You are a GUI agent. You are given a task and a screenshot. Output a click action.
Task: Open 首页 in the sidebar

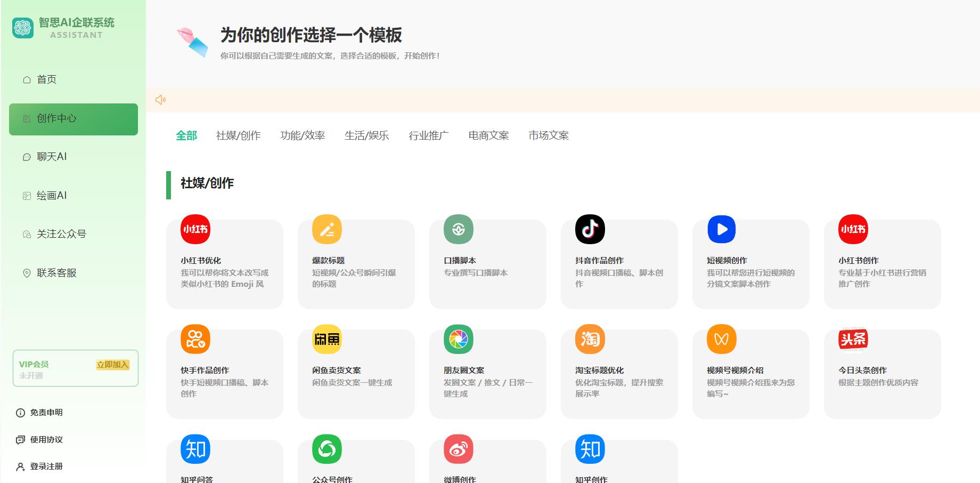point(73,79)
